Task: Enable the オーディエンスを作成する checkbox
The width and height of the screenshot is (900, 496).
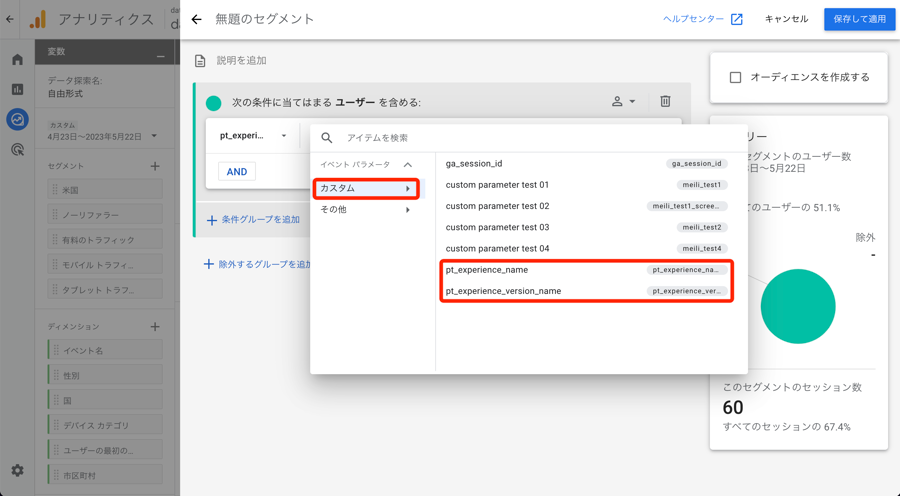Action: pyautogui.click(x=735, y=77)
